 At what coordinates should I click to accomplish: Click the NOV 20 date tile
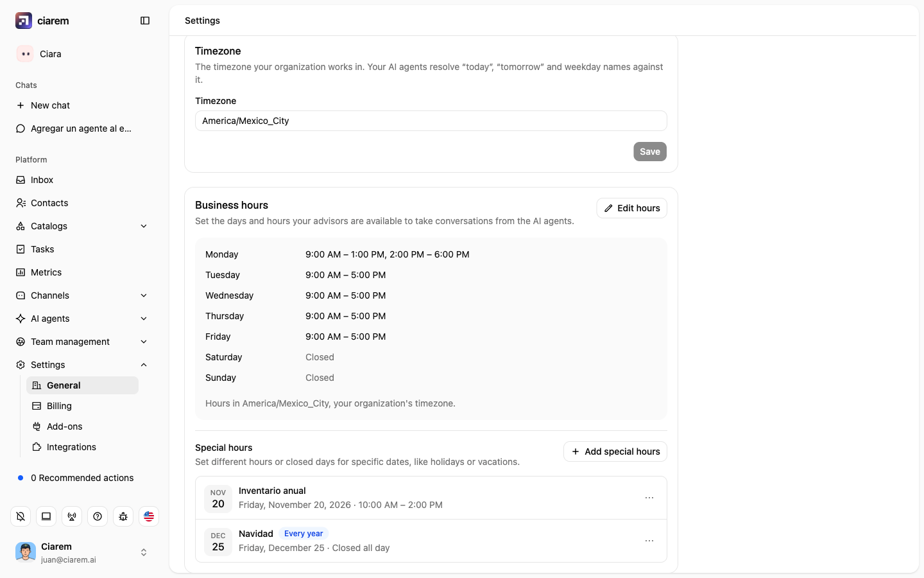pyautogui.click(x=218, y=498)
